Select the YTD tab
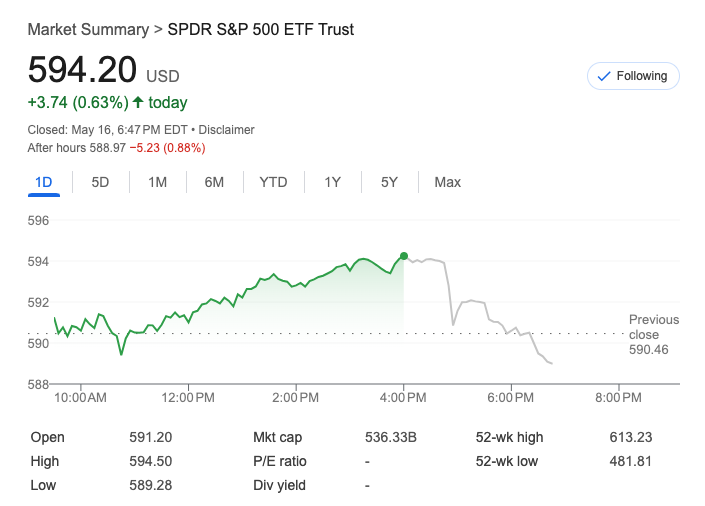Image resolution: width=705 pixels, height=506 pixels. (x=273, y=182)
